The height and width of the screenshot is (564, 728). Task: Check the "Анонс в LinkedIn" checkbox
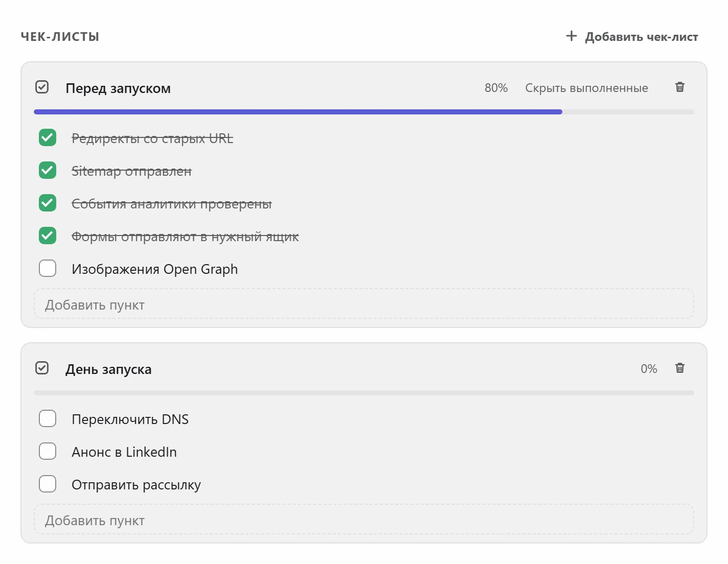coord(48,451)
